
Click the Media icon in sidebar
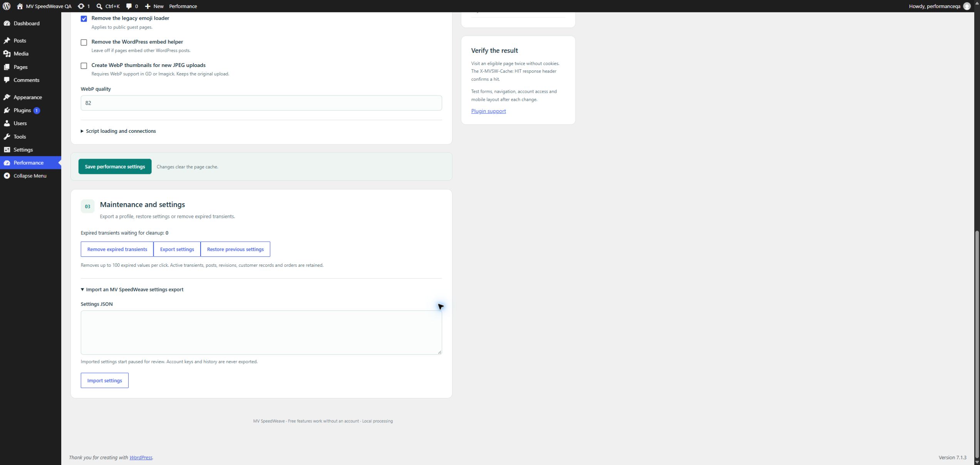pos(7,54)
